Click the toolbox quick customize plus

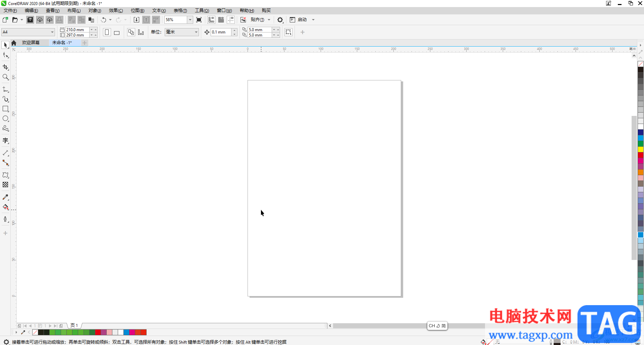pyautogui.click(x=5, y=233)
